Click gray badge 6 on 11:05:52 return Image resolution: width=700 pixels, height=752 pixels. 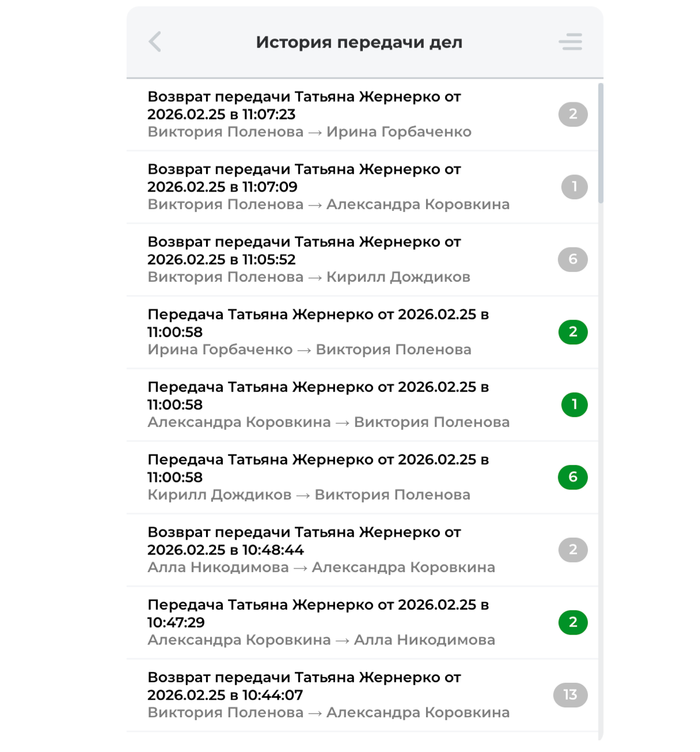point(573,260)
